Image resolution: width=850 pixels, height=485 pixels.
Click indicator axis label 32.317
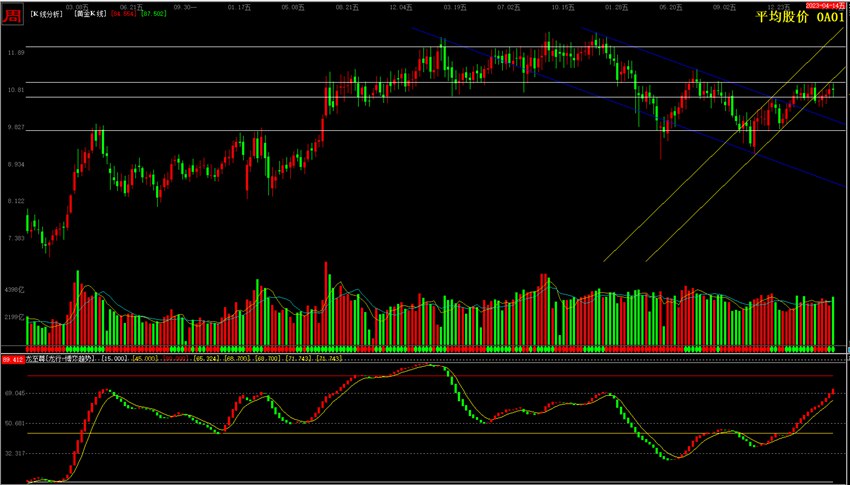(13, 453)
